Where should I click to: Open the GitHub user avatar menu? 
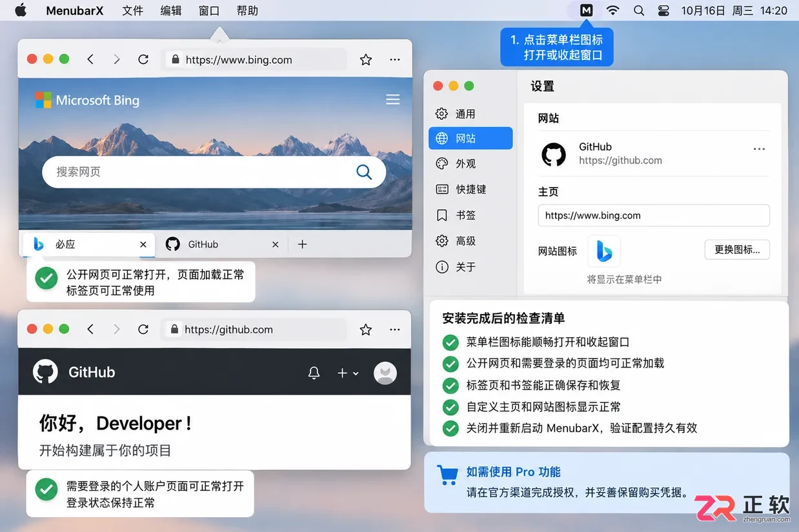385,373
